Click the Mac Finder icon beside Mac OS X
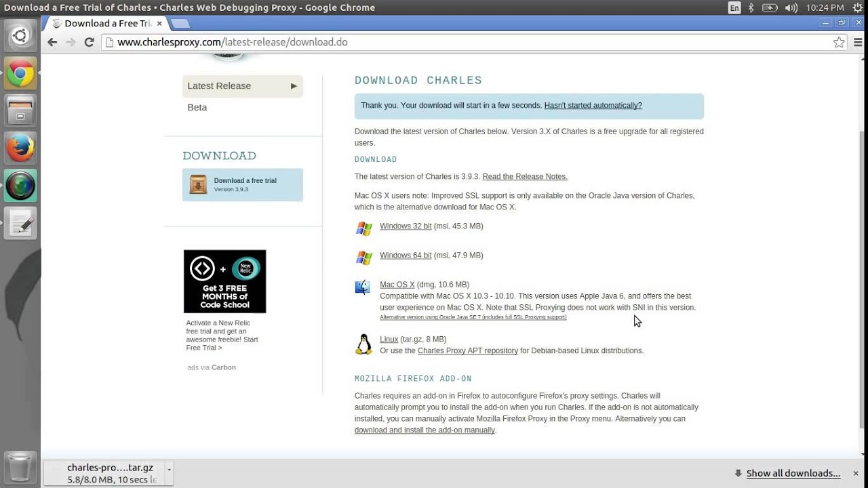 (x=363, y=287)
